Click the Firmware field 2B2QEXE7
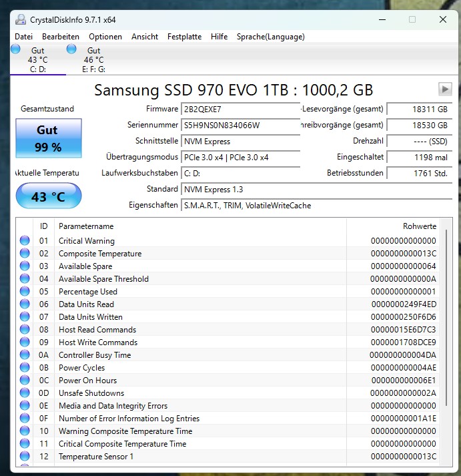Screen dimensions: 461x476 [x=241, y=109]
